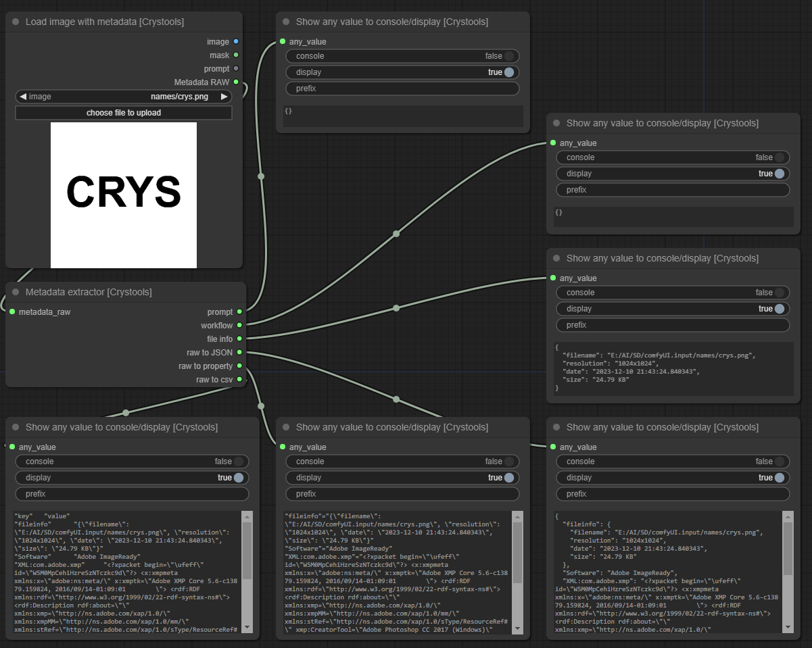Click the any_value input socket on bottom-right node
812x648 pixels.
tap(554, 447)
